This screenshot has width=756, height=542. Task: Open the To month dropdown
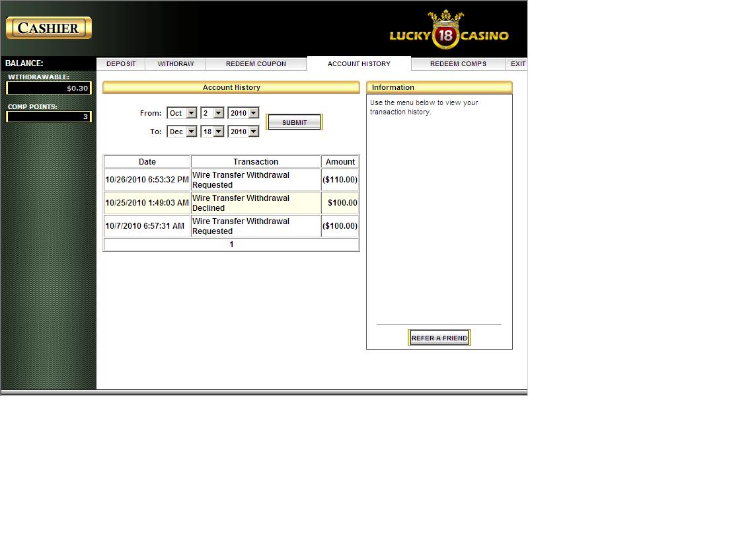point(182,132)
